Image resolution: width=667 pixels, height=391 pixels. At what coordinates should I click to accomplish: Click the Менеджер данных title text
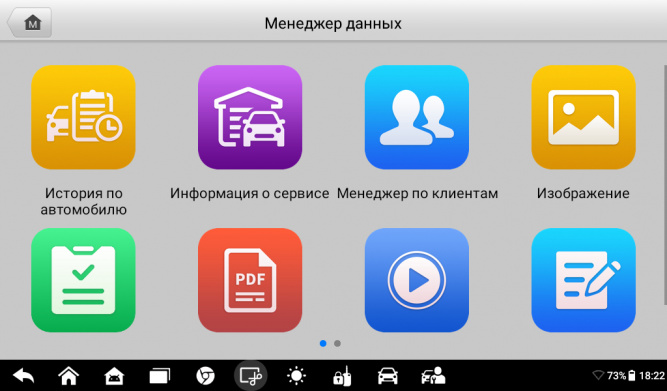[333, 23]
